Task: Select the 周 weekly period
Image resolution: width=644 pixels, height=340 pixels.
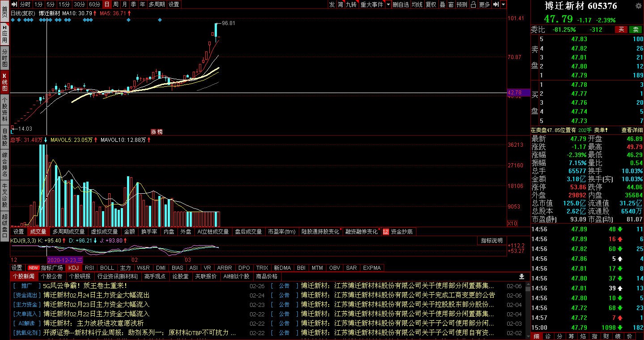Action: point(116,4)
